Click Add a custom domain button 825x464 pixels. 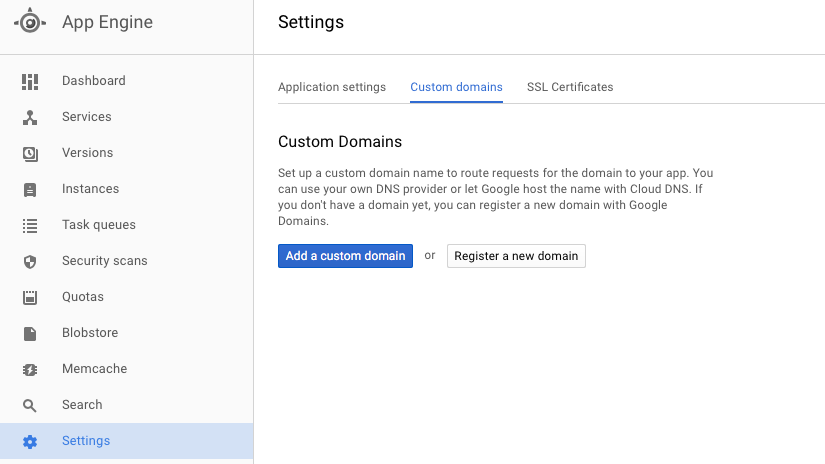[x=345, y=256]
